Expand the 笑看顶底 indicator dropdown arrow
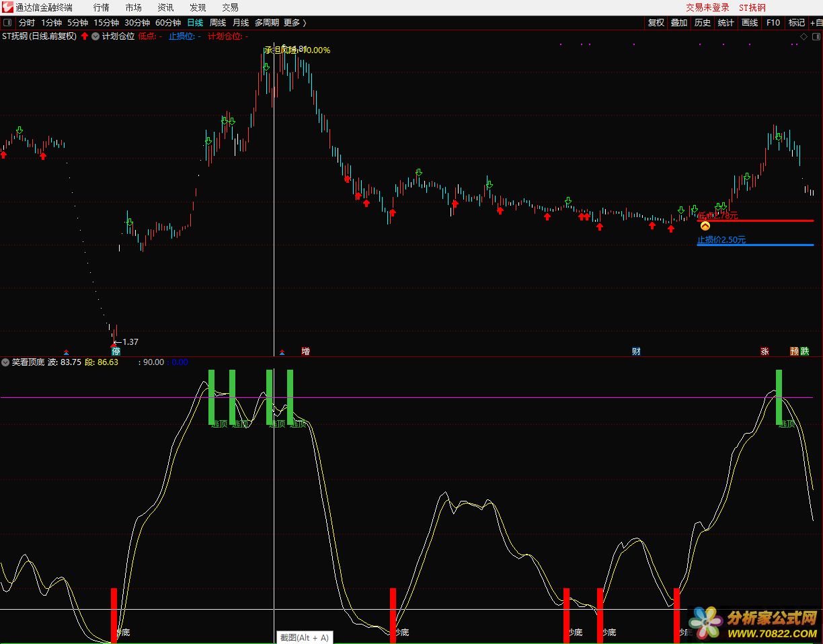Screen dimensions: 823x644 click(x=6, y=362)
